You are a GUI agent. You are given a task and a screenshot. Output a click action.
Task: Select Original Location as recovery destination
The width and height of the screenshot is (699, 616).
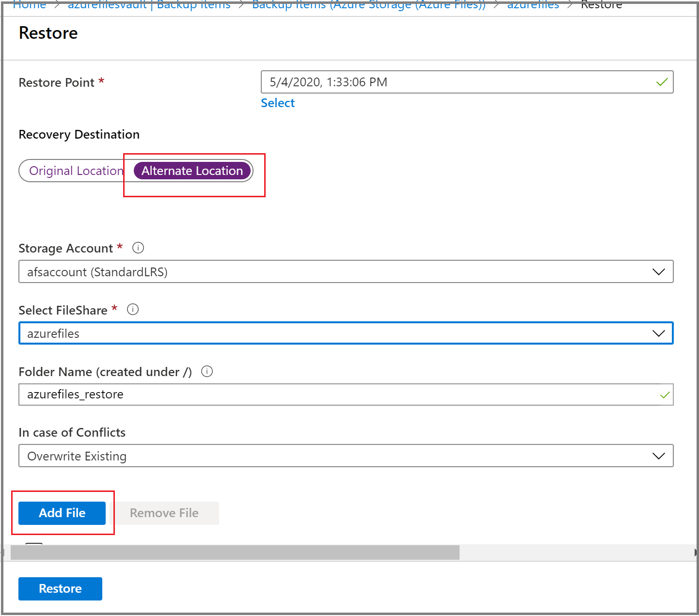[76, 171]
